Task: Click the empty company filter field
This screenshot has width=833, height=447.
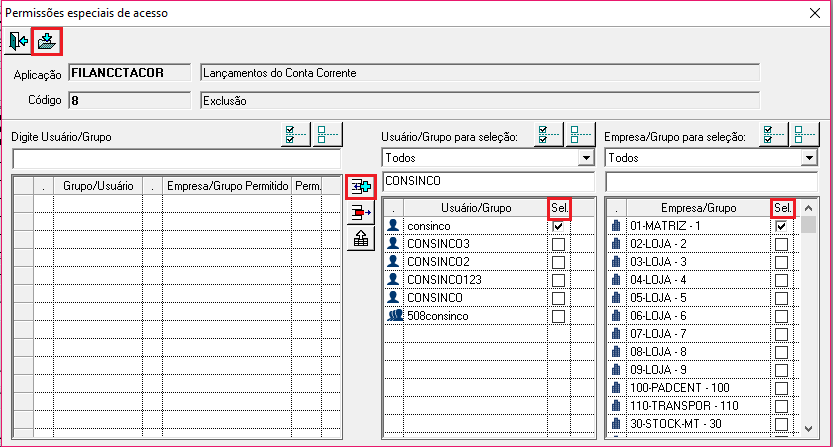Action: pyautogui.click(x=711, y=181)
